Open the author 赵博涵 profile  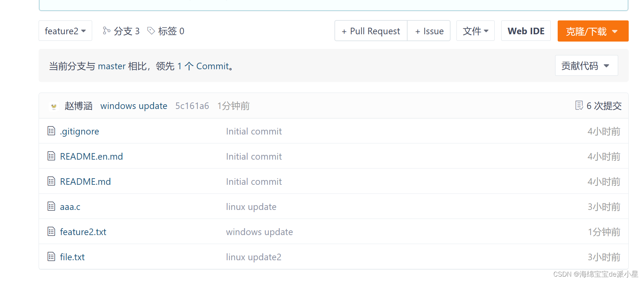pyautogui.click(x=78, y=106)
